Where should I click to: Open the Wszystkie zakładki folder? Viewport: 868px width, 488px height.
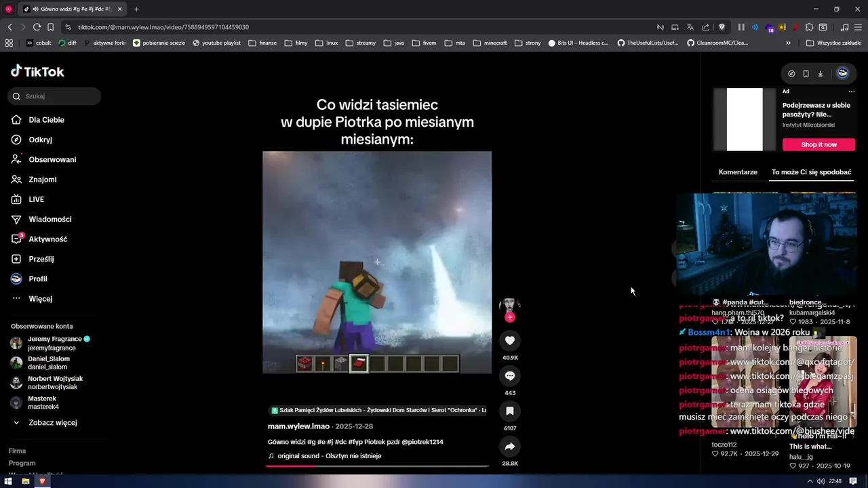[x=833, y=43]
